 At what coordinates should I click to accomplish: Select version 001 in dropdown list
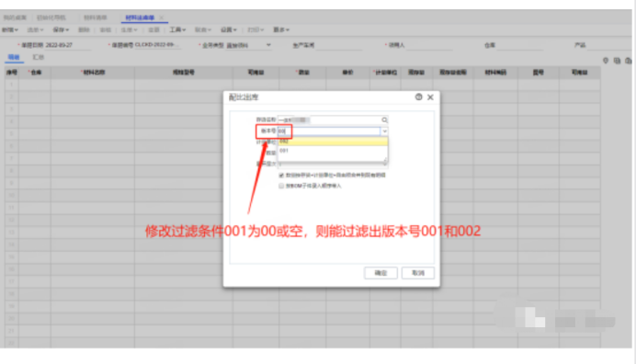[x=333, y=151]
